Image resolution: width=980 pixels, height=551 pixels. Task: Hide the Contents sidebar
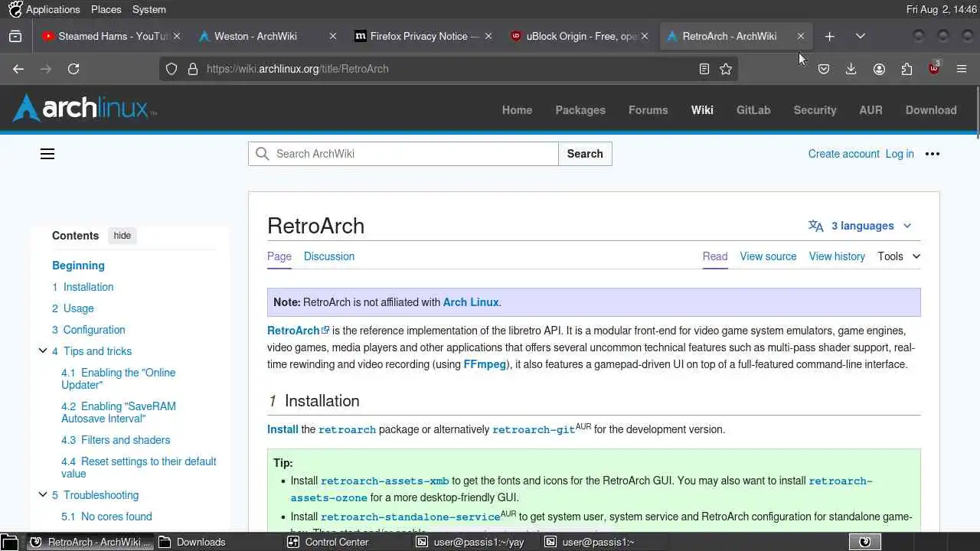122,236
